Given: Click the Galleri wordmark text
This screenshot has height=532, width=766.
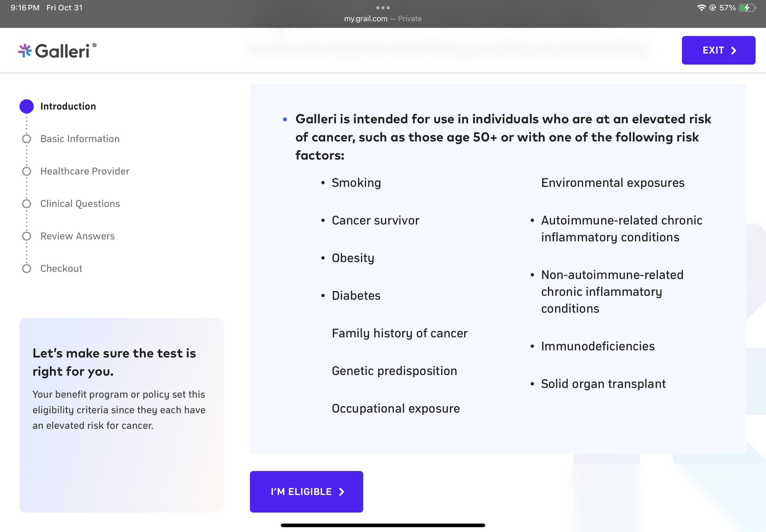Looking at the screenshot, I should [62, 51].
